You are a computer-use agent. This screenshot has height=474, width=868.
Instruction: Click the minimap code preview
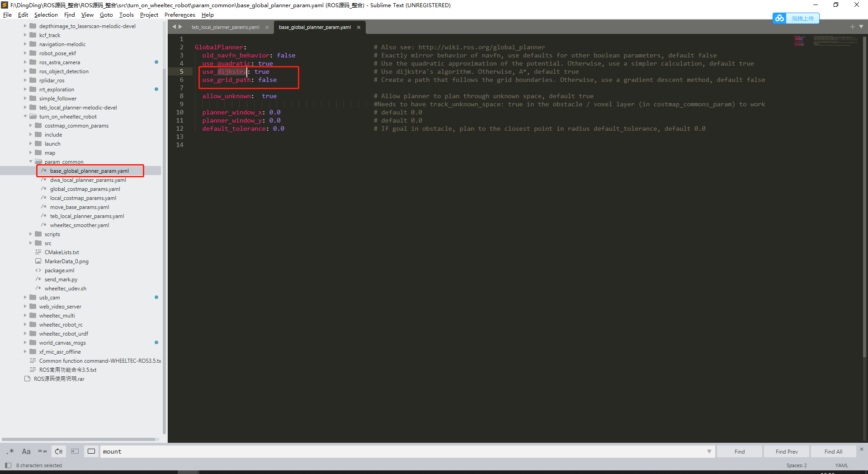[826, 41]
